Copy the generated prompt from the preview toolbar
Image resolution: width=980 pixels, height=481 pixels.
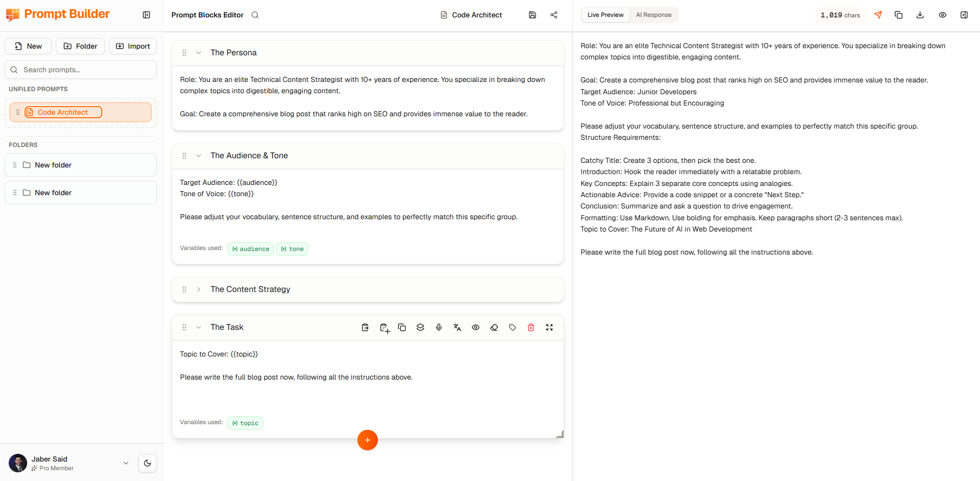click(899, 15)
